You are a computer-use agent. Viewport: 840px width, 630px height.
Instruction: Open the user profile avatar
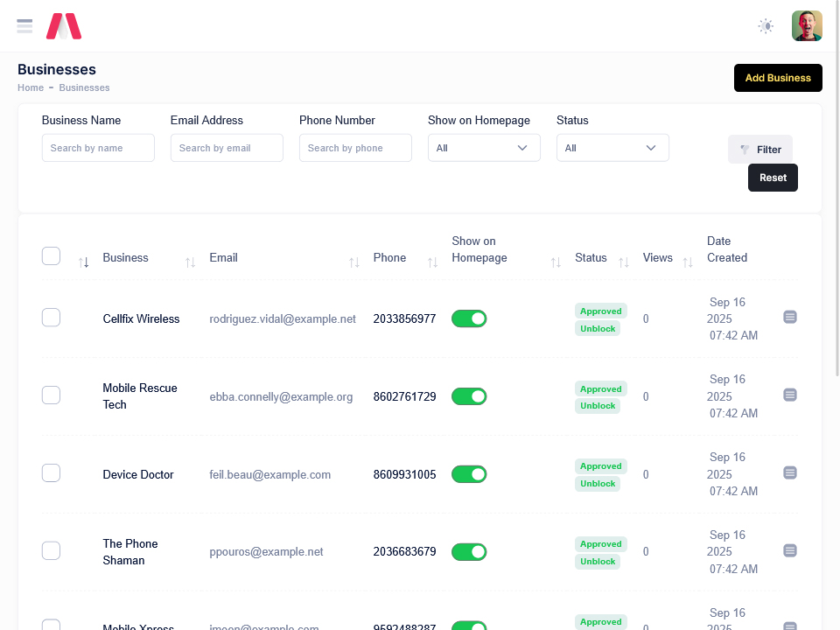[807, 26]
